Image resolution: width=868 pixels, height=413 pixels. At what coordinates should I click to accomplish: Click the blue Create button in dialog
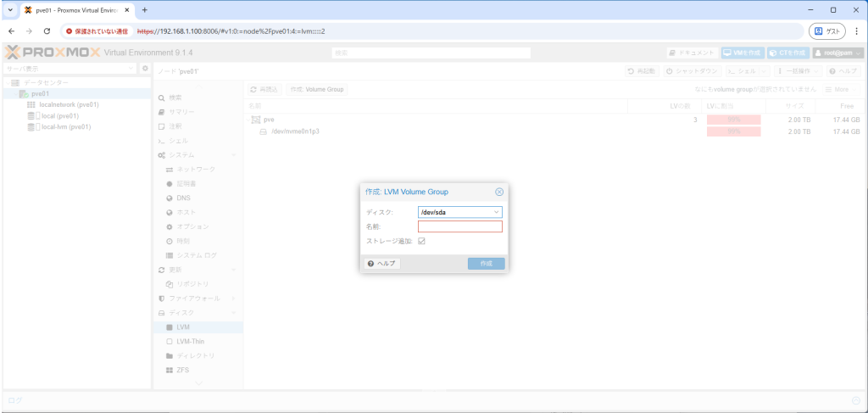(x=486, y=264)
